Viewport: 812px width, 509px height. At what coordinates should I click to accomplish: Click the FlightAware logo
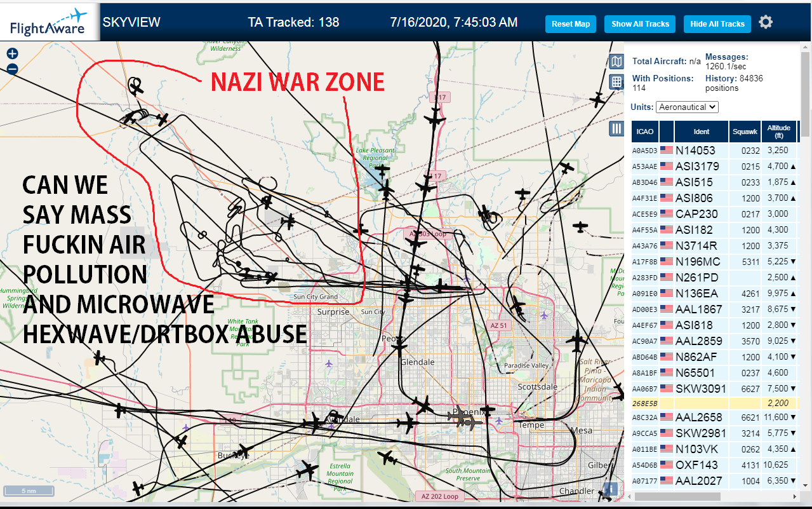click(x=50, y=22)
